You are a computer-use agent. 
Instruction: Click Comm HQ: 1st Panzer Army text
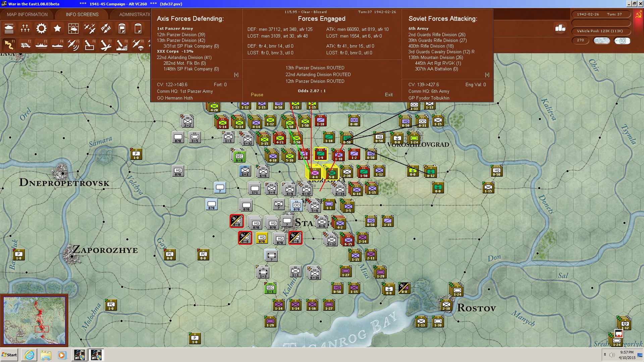tap(185, 92)
